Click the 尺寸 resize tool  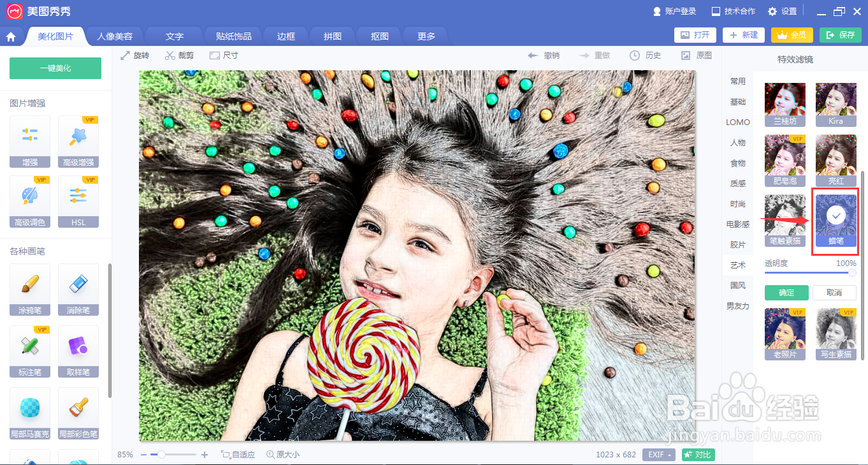tap(224, 55)
